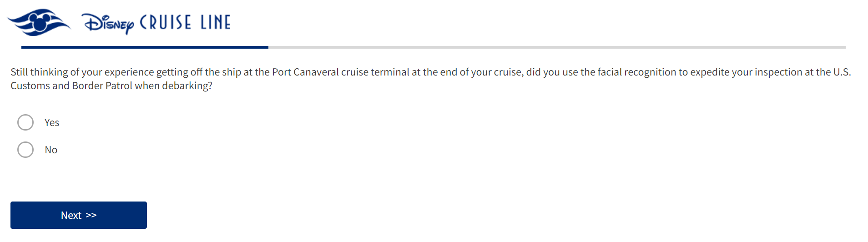This screenshot has width=868, height=242.
Task: Click the Mickey ship wave logo icon
Action: (39, 22)
